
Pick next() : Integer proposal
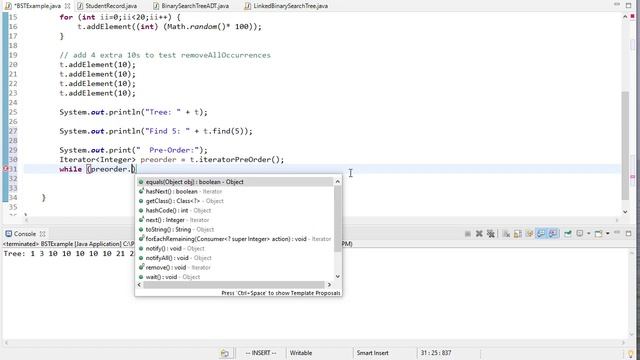(235, 220)
